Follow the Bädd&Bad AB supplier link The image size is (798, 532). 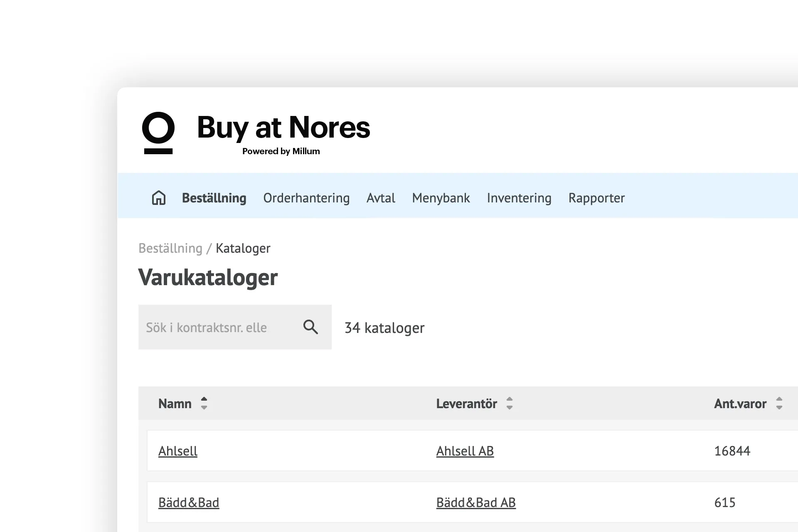[476, 502]
